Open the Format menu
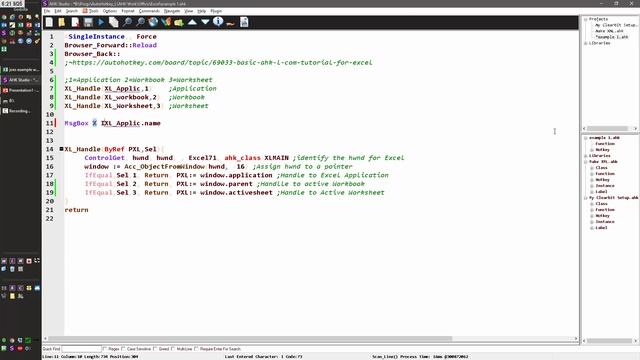Image resolution: width=640 pixels, height=360 pixels. [x=128, y=11]
